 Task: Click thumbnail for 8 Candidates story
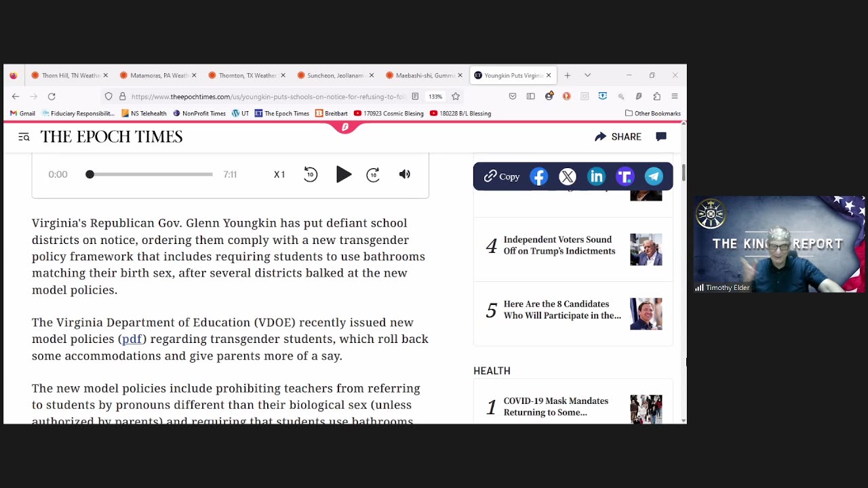(646, 314)
